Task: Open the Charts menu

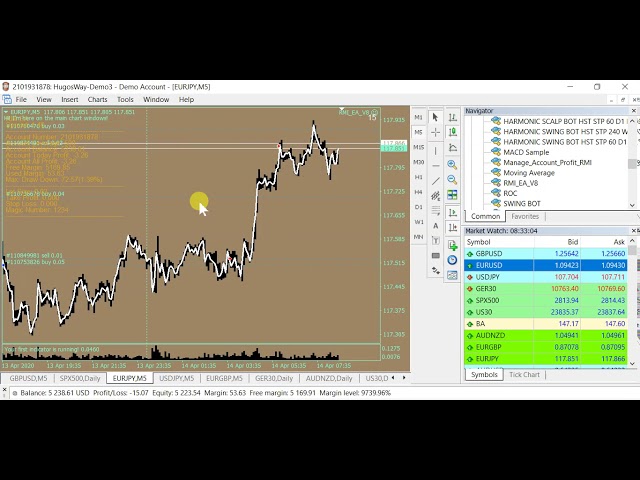Action: [97, 100]
